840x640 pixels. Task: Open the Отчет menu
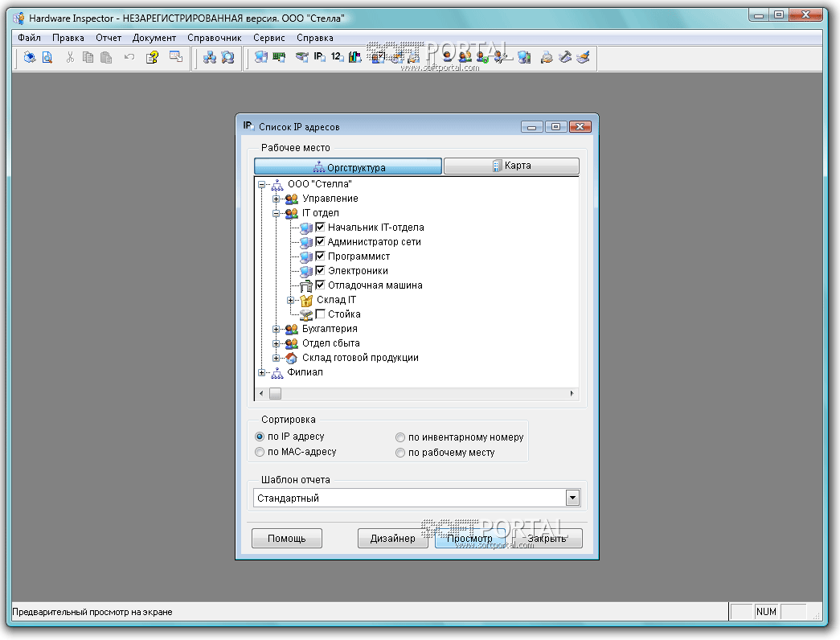[109, 38]
